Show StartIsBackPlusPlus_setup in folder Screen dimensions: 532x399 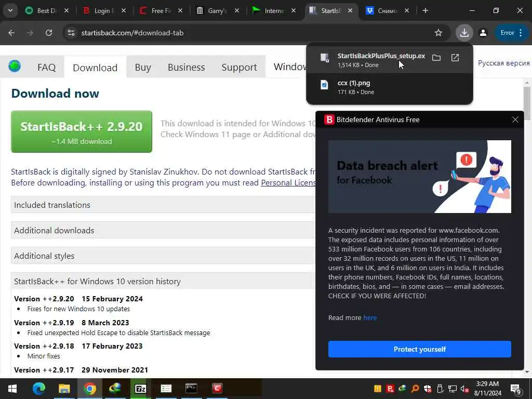[x=436, y=58]
